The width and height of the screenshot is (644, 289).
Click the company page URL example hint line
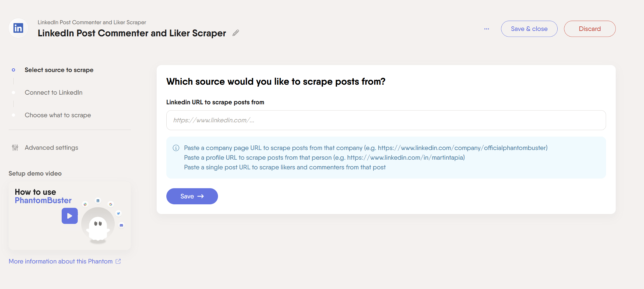366,148
